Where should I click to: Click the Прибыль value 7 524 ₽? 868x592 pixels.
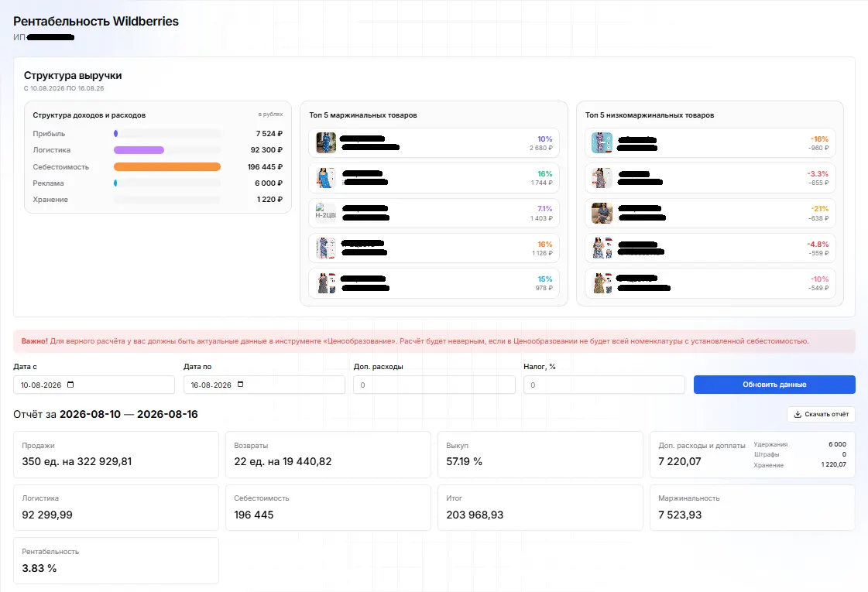click(x=269, y=134)
